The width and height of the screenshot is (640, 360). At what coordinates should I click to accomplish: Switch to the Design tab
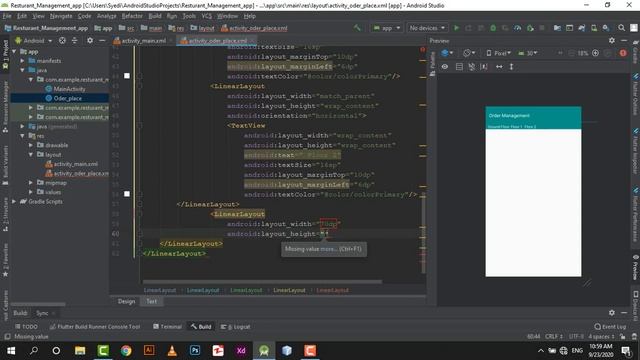(127, 301)
